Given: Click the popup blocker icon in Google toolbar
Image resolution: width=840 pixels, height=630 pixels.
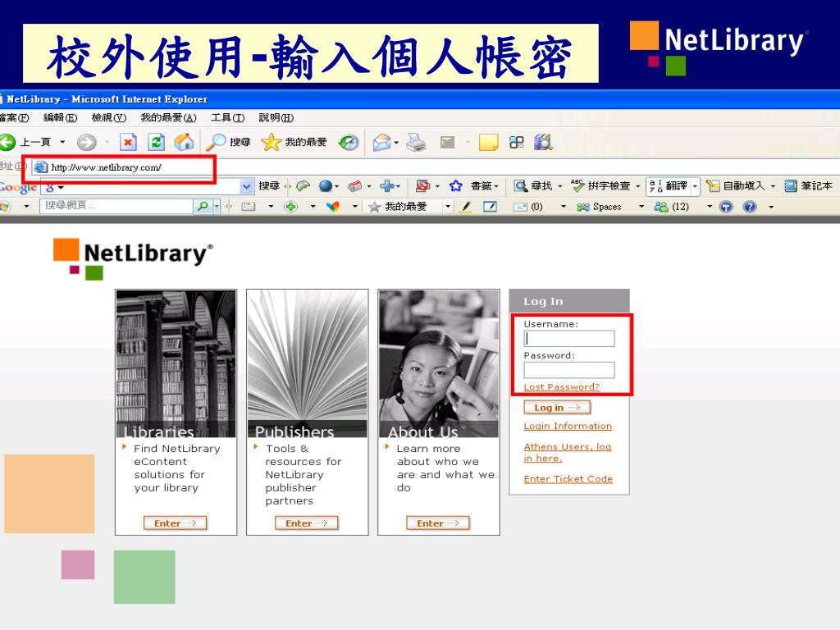Looking at the screenshot, I should point(422,186).
